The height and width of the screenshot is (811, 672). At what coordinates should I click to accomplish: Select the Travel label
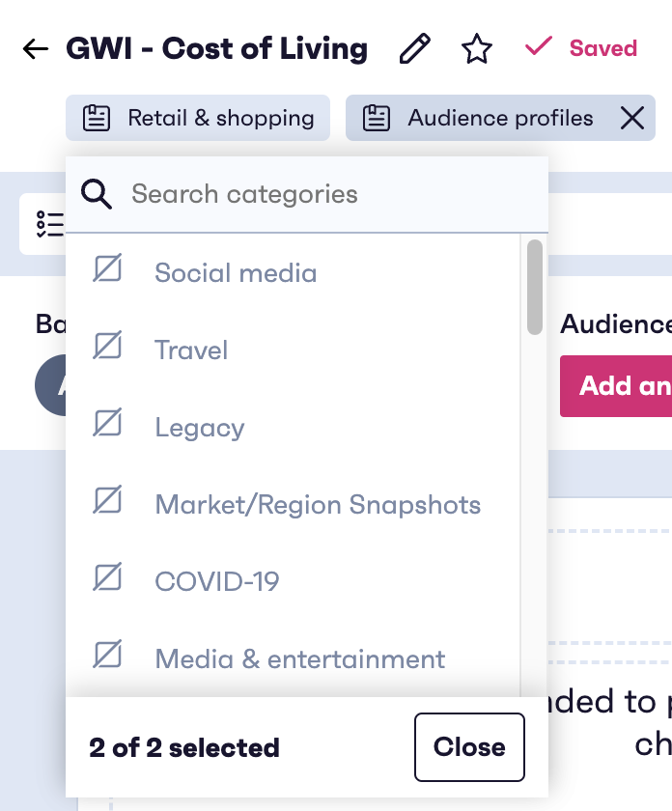point(191,350)
